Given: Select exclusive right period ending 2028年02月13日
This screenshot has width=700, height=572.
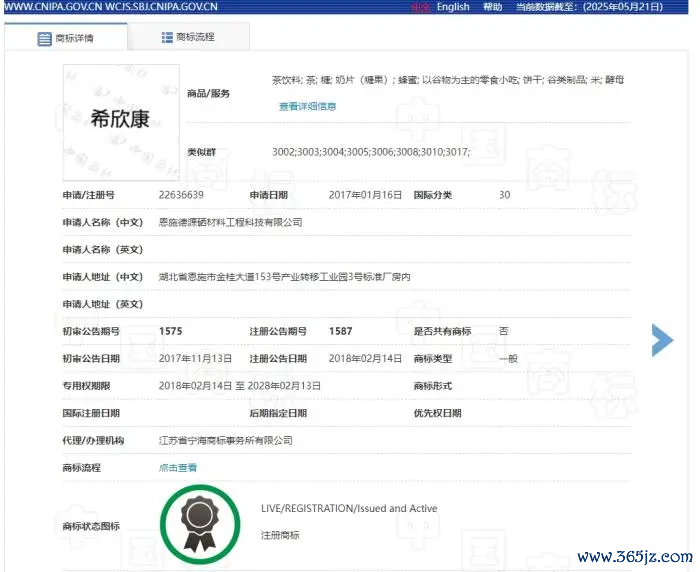Looking at the screenshot, I should pos(240,385).
